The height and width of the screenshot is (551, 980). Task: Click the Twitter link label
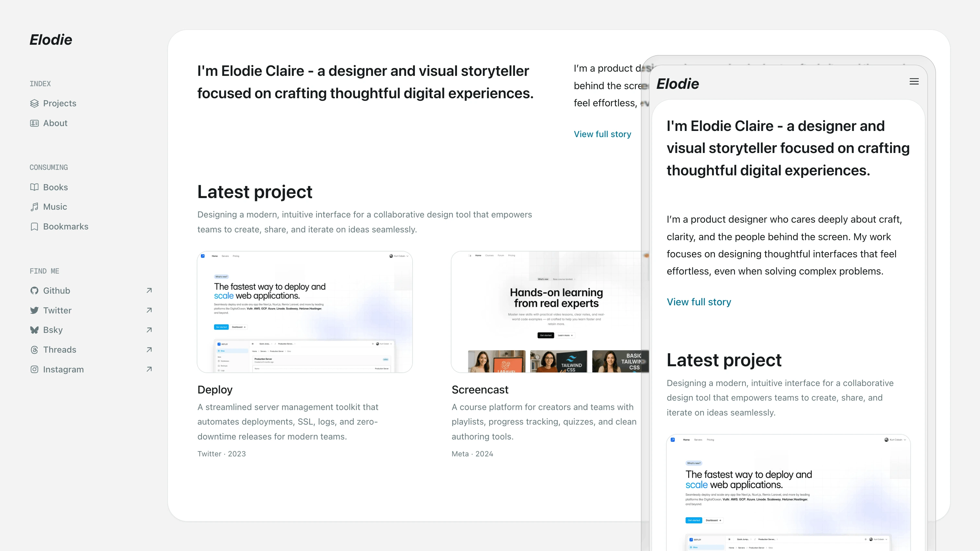pyautogui.click(x=57, y=311)
